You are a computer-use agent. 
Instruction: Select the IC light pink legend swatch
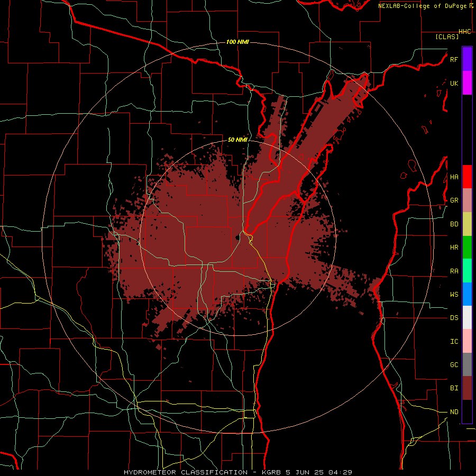pos(467,341)
